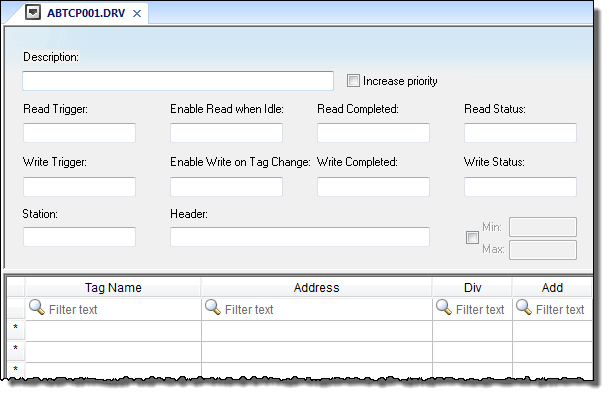609x398 pixels.
Task: Sort by the Address column header
Action: pos(317,288)
